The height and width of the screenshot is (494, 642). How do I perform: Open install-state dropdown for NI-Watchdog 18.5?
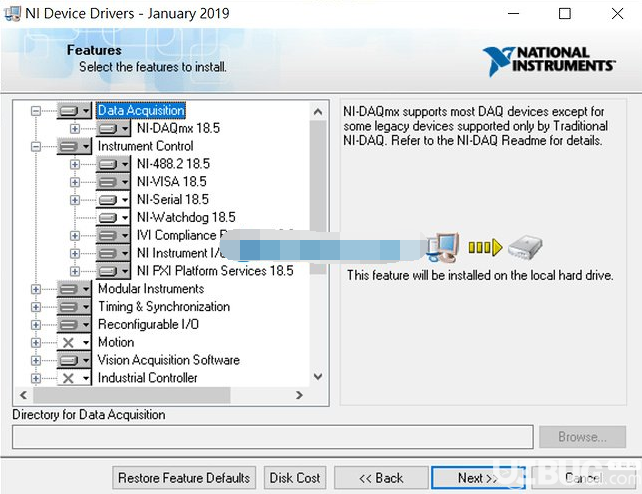[x=113, y=217]
